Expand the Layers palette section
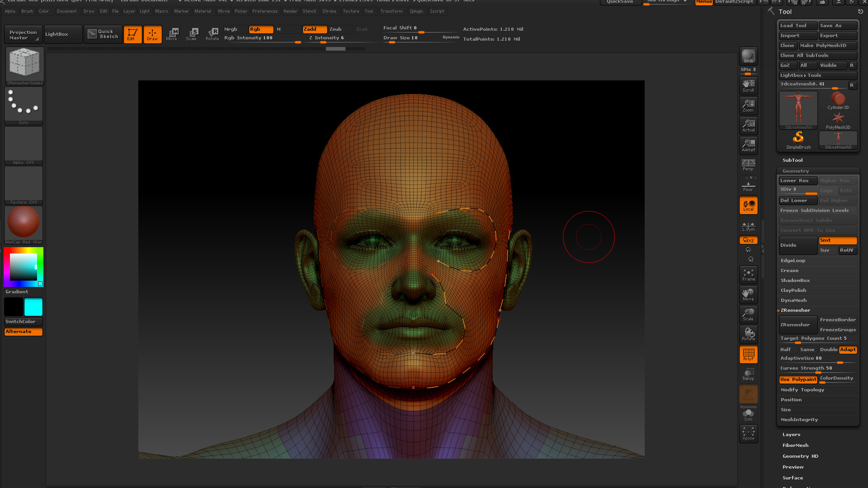The image size is (868, 488). coord(791,435)
